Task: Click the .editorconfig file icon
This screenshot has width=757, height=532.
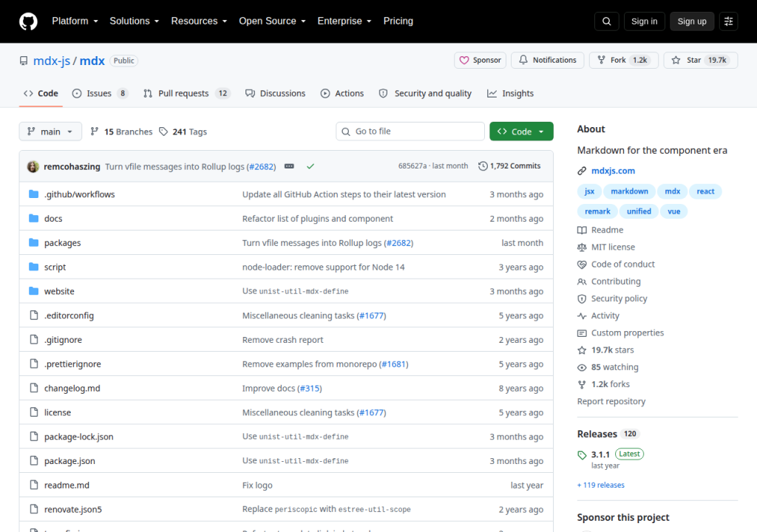Action: [34, 316]
